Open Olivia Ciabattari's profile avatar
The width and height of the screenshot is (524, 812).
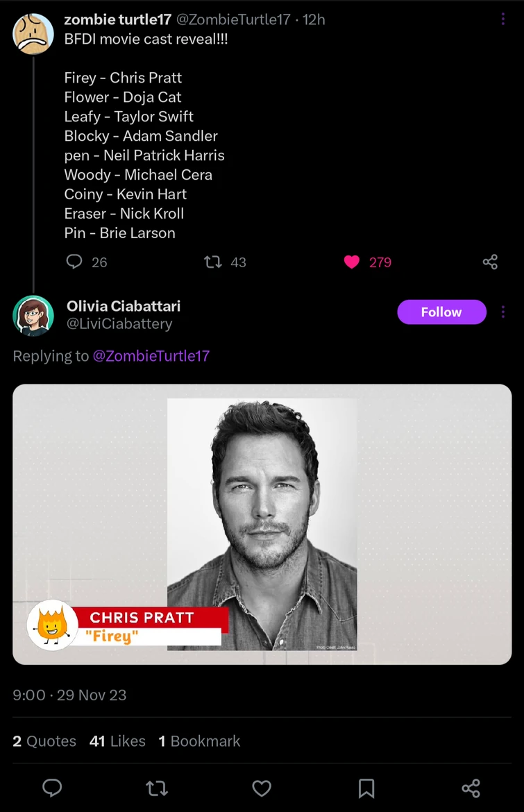(33, 316)
